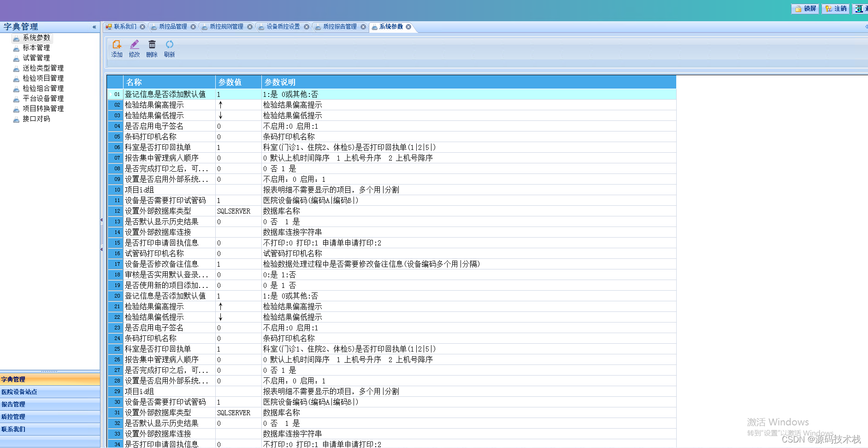The image size is (868, 448).
Task: Sort by the 参数值 column header
Action: [238, 82]
